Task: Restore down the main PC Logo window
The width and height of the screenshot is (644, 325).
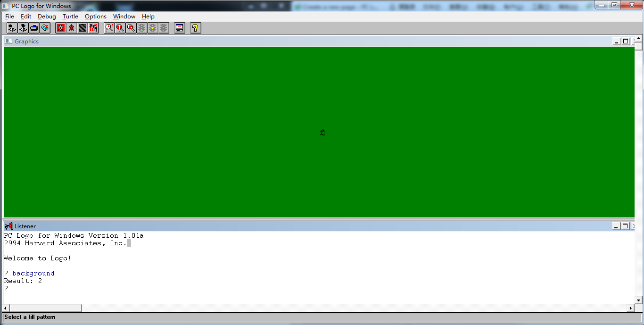Action: tap(614, 5)
